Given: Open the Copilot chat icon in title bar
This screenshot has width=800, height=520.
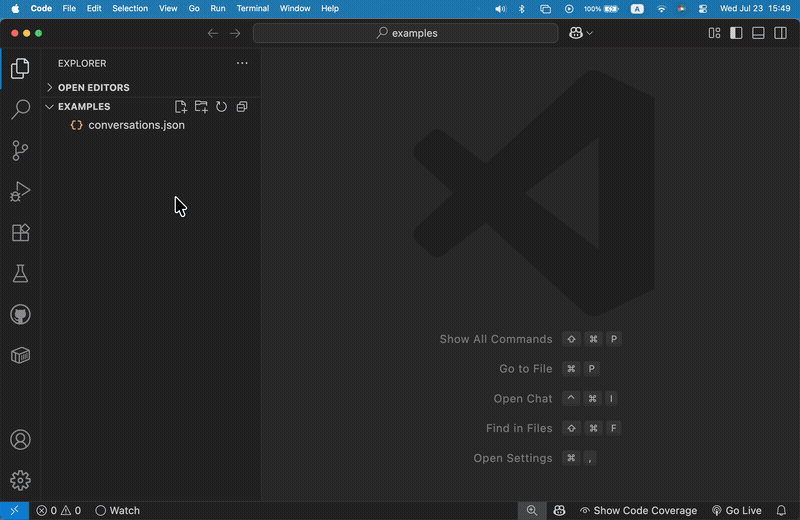Looking at the screenshot, I should (576, 33).
